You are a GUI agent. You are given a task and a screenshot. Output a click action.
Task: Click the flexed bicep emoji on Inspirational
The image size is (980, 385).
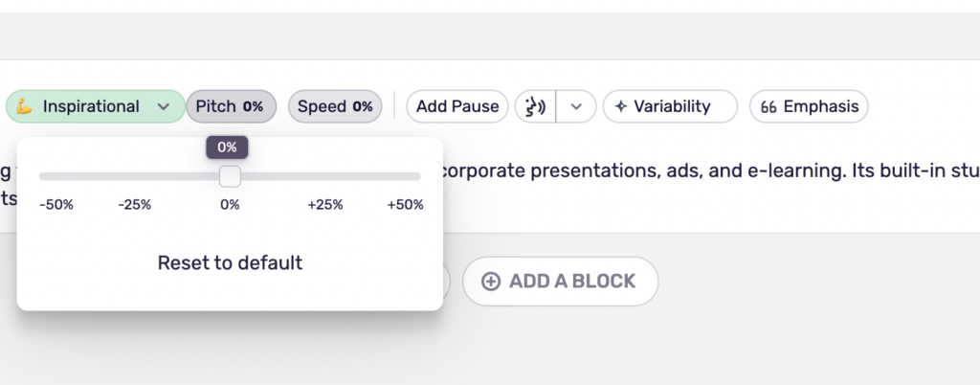pos(25,106)
